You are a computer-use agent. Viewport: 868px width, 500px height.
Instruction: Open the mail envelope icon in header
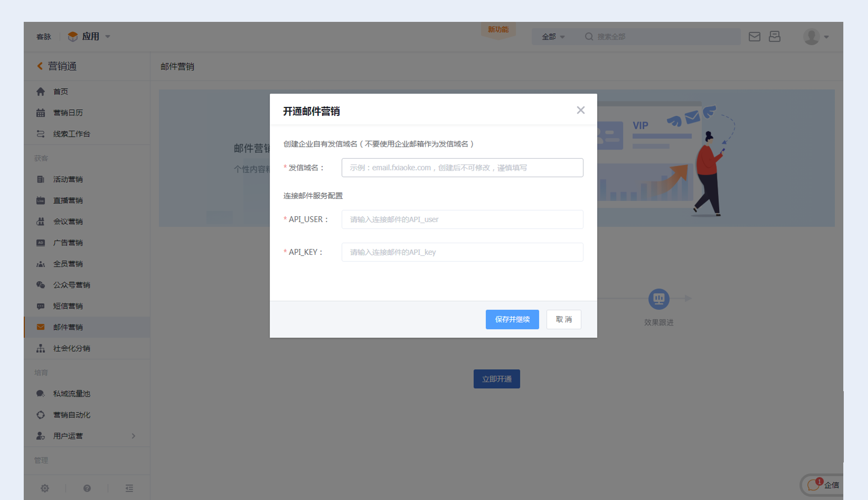754,37
